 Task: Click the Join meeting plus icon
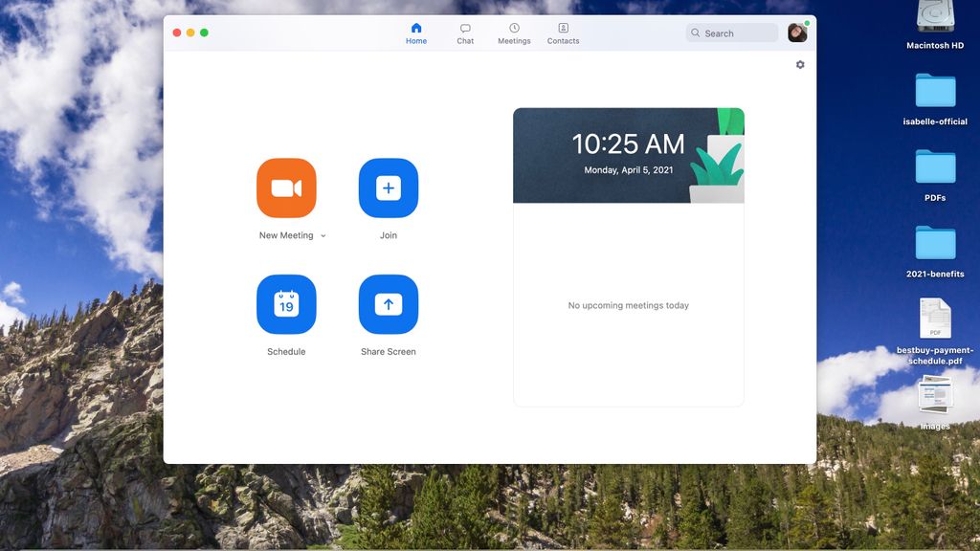click(x=388, y=187)
